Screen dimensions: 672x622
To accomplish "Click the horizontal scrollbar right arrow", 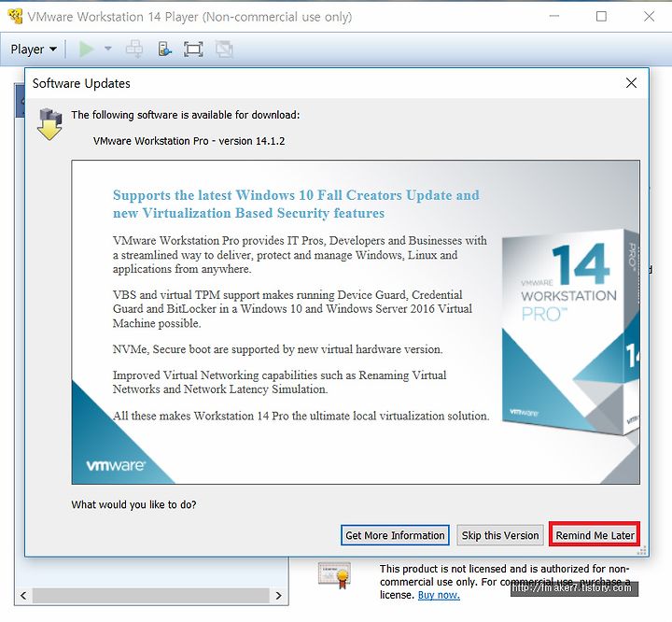I will tap(278, 596).
